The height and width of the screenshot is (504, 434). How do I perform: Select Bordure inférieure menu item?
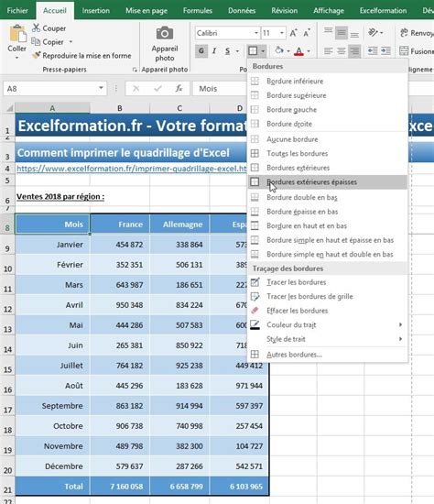pos(328,81)
